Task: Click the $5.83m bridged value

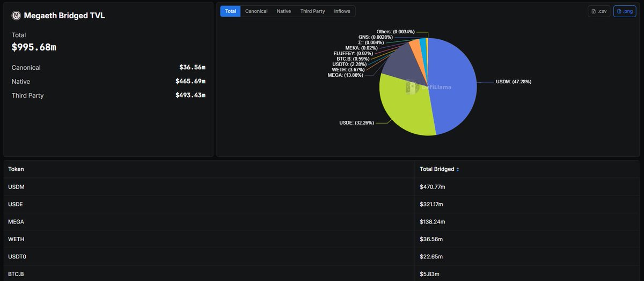Action: coord(429,273)
